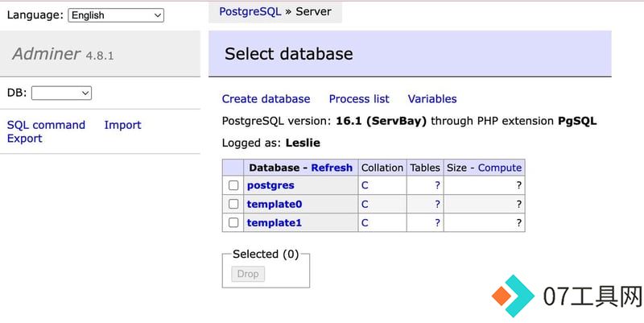Image resolution: width=644 pixels, height=323 pixels.
Task: Click the Selected (0) legend text
Action: pyautogui.click(x=266, y=255)
